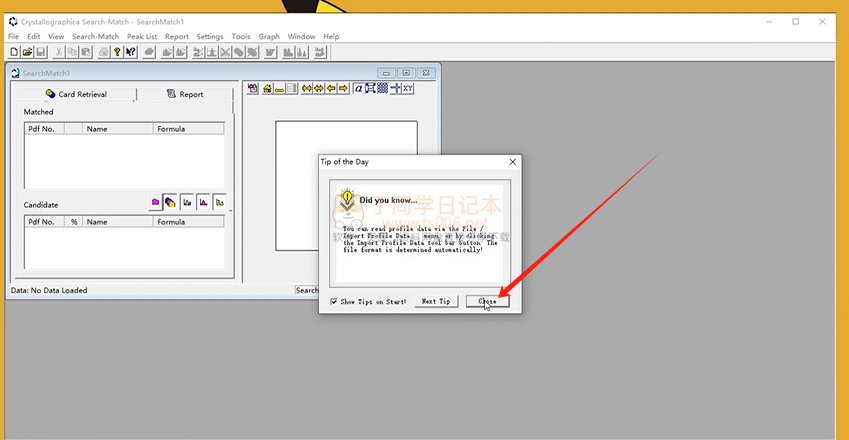Click the yellow right arrow graph icon
Viewport: 849px width, 440px height.
click(343, 88)
